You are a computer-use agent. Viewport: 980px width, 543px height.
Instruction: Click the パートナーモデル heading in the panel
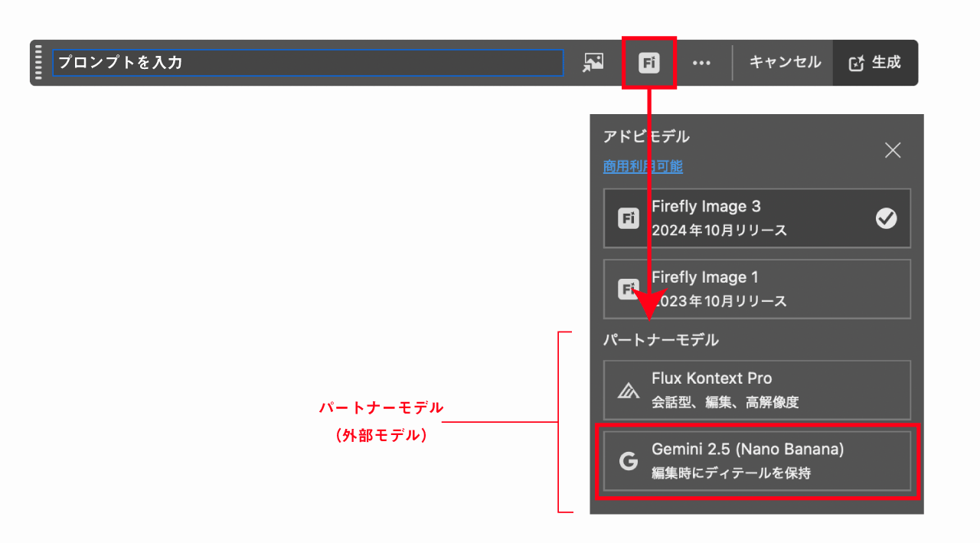(x=661, y=340)
